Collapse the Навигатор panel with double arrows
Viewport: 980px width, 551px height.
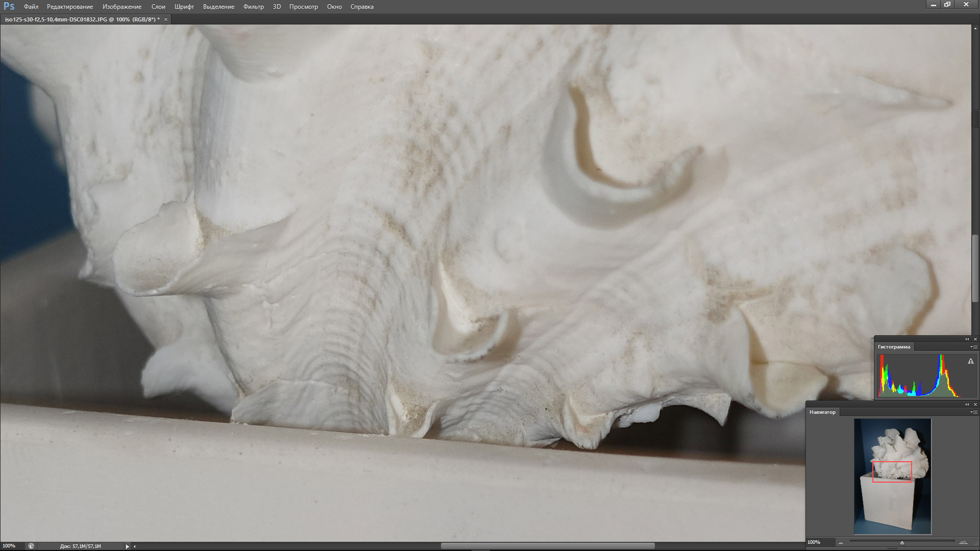(967, 405)
